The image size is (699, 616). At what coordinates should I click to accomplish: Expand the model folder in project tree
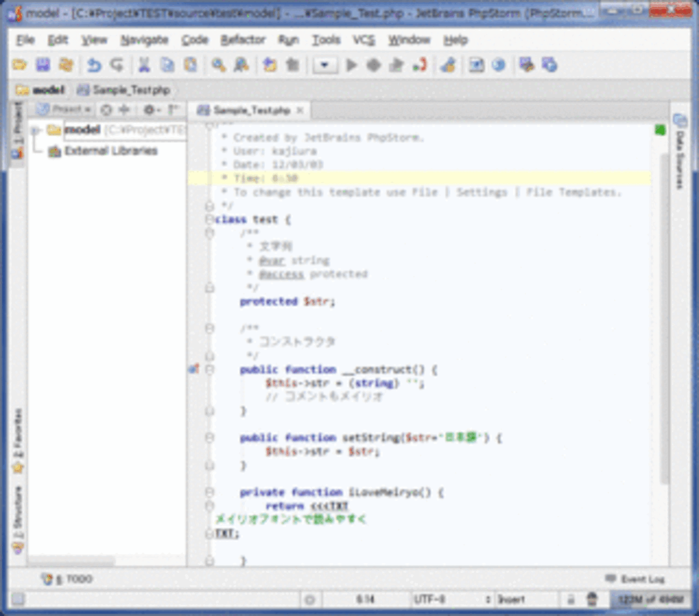click(36, 130)
